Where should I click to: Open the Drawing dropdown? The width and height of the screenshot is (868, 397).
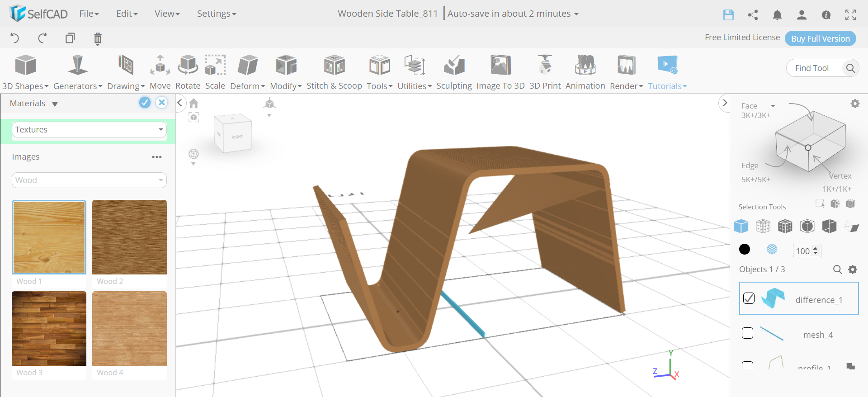[126, 72]
